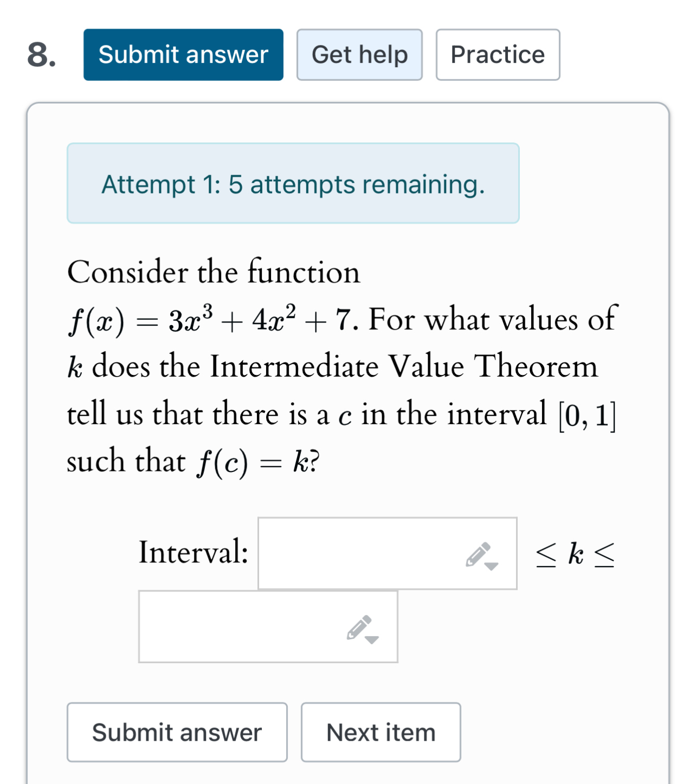Click inside the first Interval input box
The width and height of the screenshot is (696, 784).
coord(352,553)
